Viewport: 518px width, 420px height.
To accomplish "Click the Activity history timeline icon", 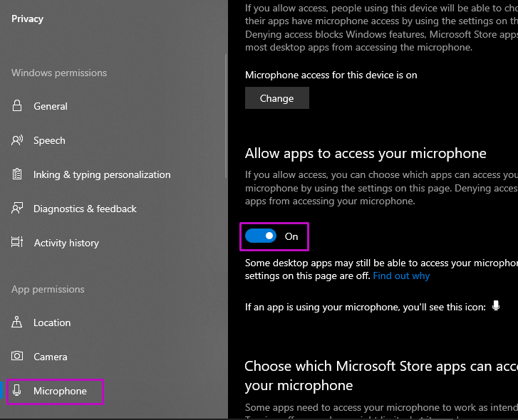I will click(x=17, y=242).
